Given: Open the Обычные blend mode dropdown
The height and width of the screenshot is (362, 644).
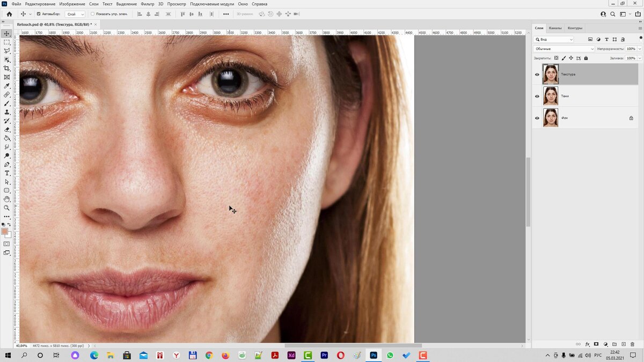Looking at the screenshot, I should tap(564, 49).
